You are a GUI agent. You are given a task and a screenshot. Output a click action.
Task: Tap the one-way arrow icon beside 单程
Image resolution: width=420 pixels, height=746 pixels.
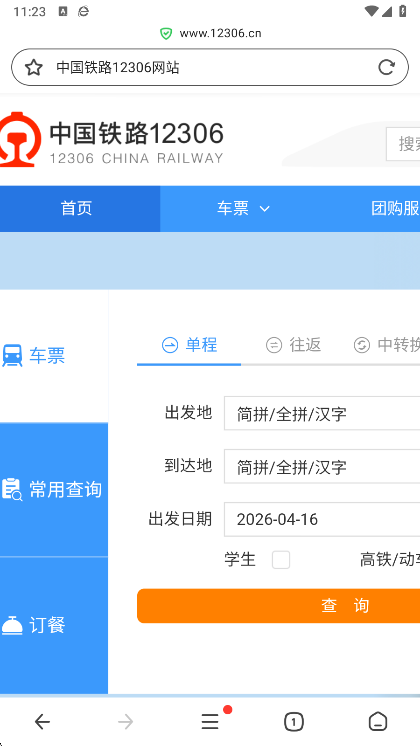coord(170,345)
